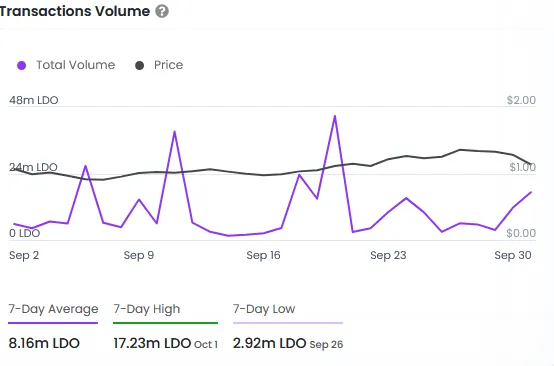The image size is (554, 366).
Task: Click the $0.00 price axis label
Action: [521, 233]
